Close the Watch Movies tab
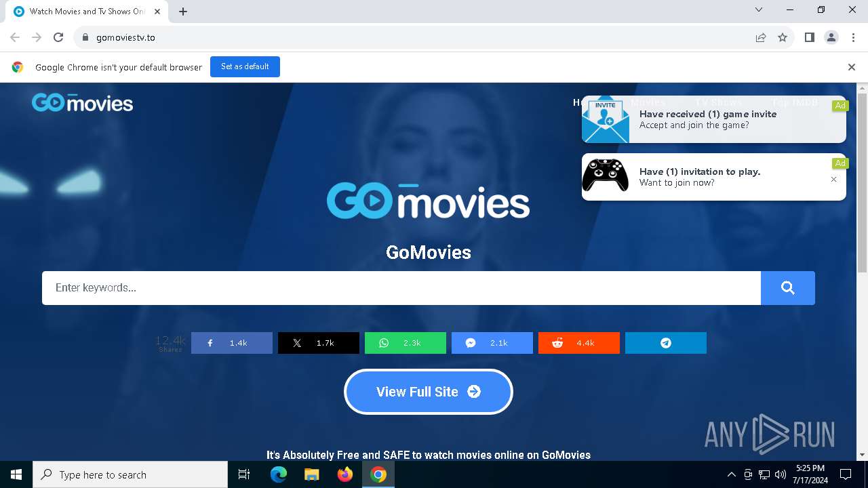868x488 pixels. (157, 12)
